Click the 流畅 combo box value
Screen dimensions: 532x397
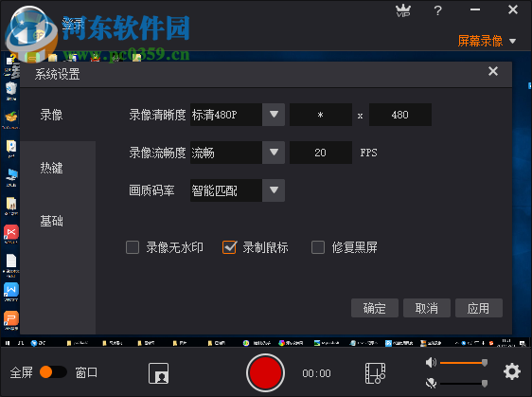226,153
